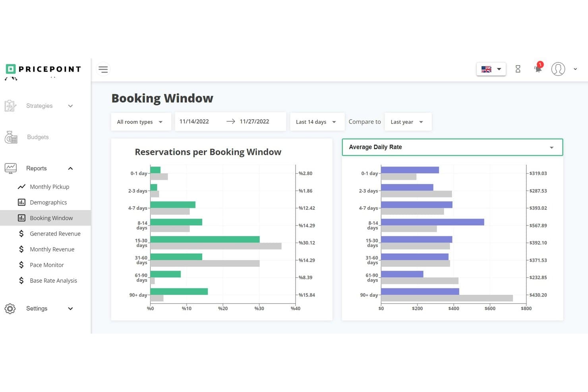The height and width of the screenshot is (392, 588).
Task: Click the Booking Window chart icon
Action: [21, 218]
